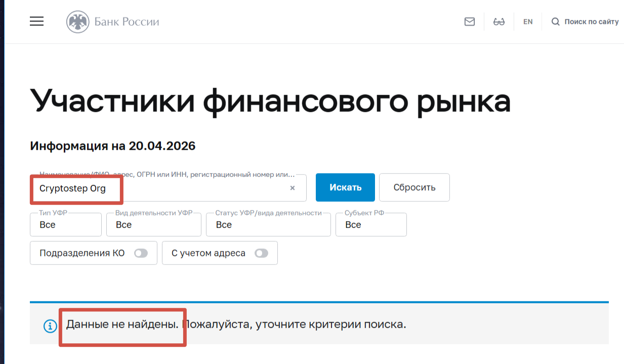Open the hamburger navigation menu
This screenshot has height=364, width=624.
pyautogui.click(x=36, y=21)
